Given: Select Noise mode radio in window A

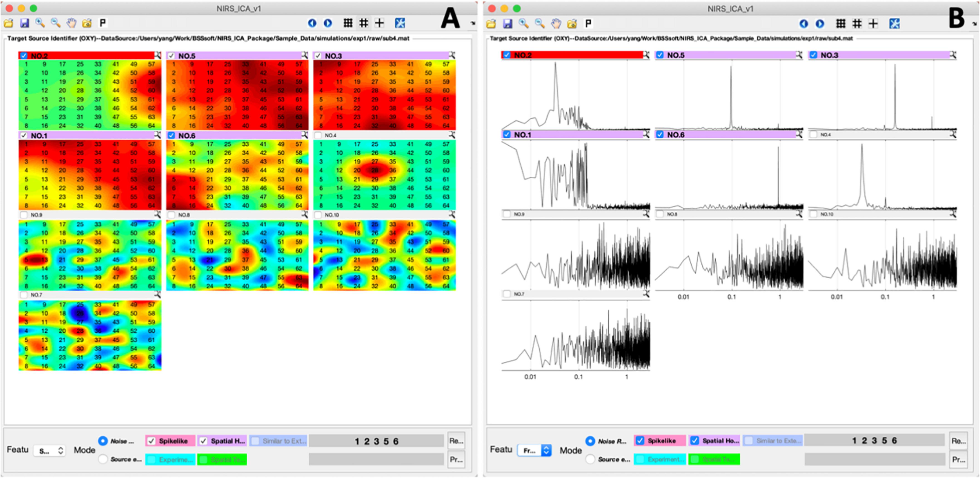Looking at the screenshot, I should (x=103, y=441).
